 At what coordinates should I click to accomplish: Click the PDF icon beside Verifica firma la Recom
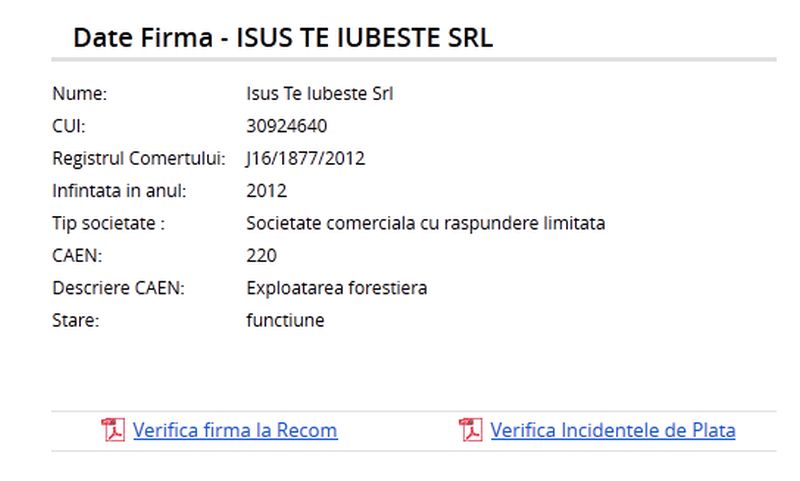(x=114, y=430)
